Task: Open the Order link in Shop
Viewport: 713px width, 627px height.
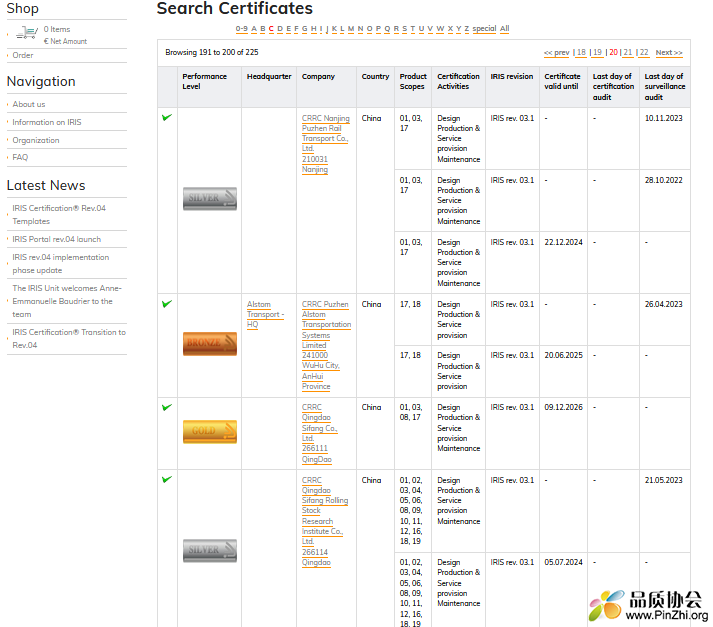Action: point(23,55)
